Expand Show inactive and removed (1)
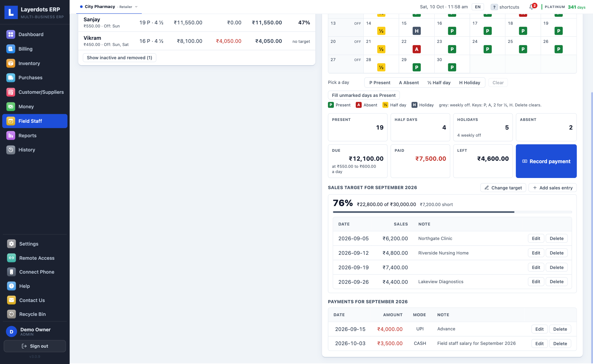593x364 pixels. (120, 58)
